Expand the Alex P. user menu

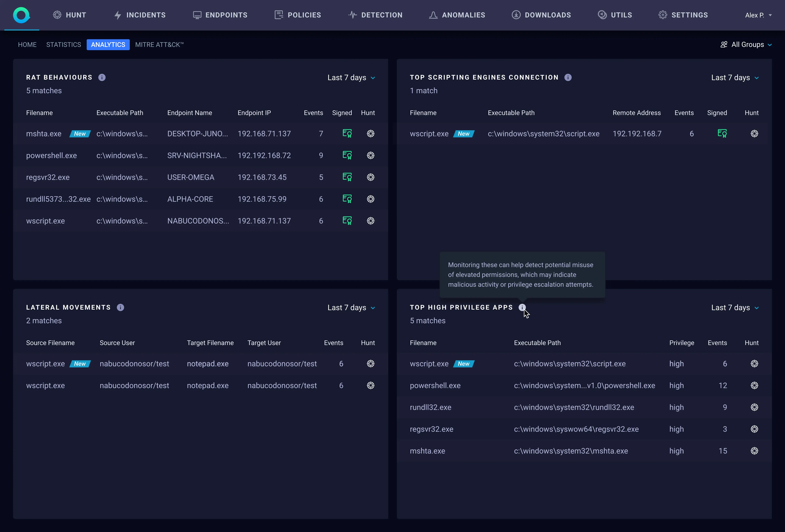pyautogui.click(x=758, y=15)
